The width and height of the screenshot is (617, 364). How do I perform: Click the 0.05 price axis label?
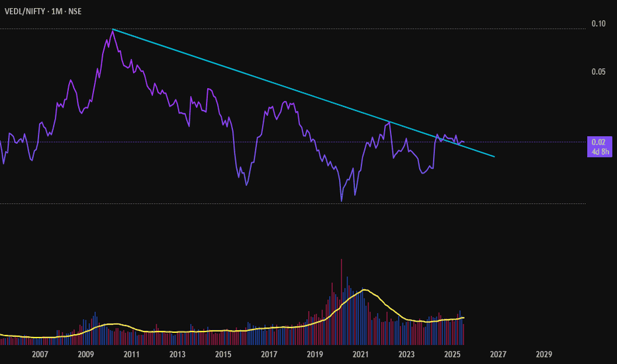click(598, 71)
